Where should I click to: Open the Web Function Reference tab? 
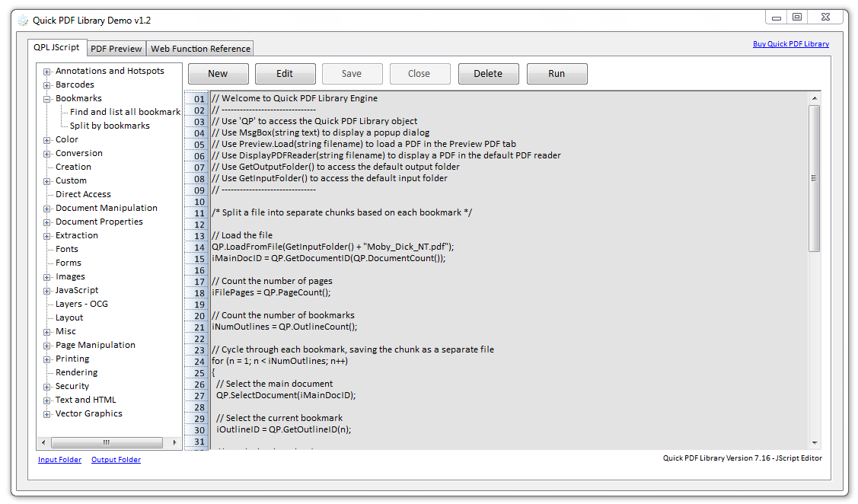(x=200, y=49)
